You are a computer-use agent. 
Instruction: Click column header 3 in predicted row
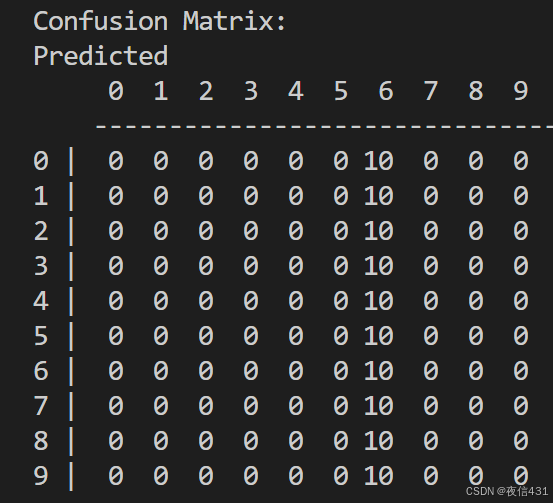click(251, 91)
